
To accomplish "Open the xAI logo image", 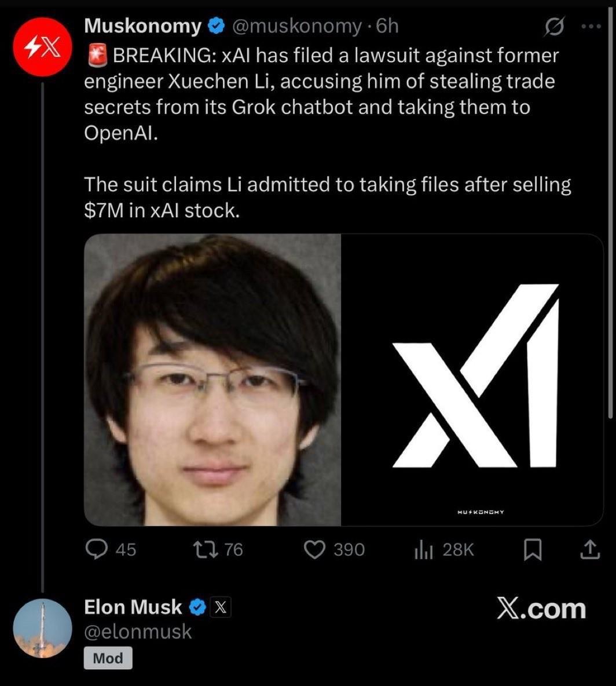I will [x=472, y=380].
